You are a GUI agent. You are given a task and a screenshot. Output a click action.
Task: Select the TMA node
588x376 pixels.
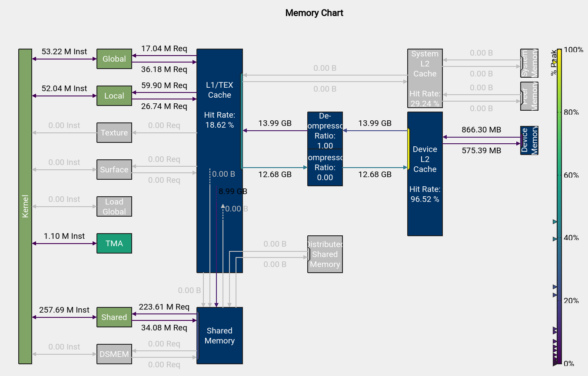[x=114, y=244]
